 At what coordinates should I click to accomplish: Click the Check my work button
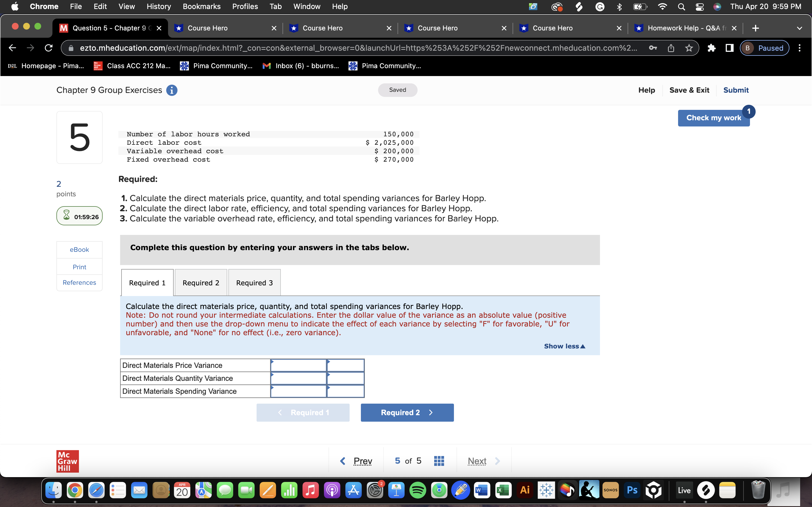713,118
